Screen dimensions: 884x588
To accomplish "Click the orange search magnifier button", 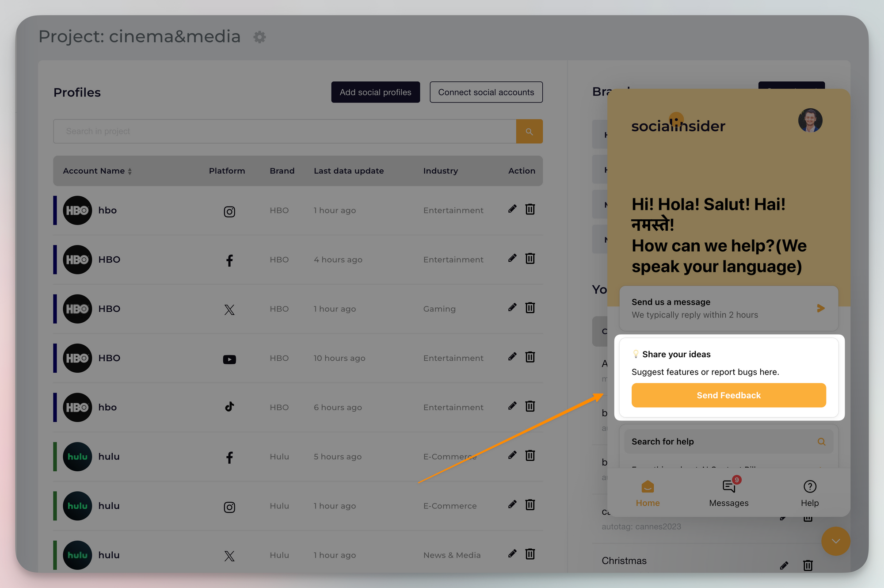I will 529,131.
